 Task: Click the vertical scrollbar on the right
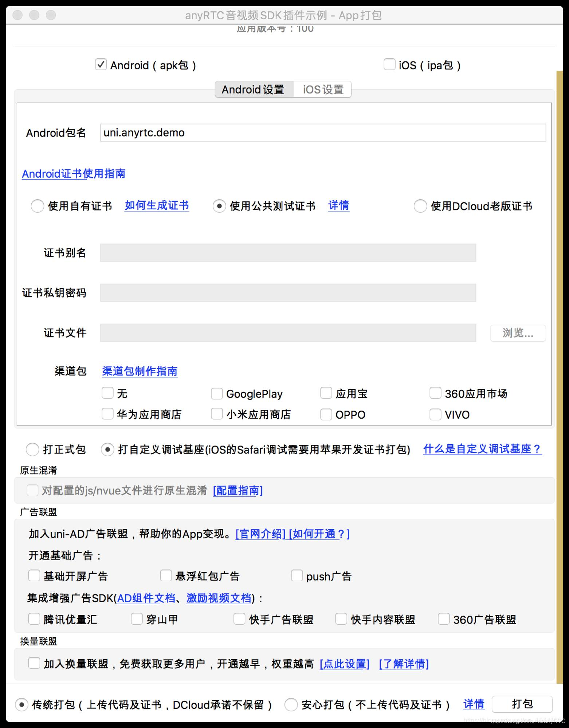pyautogui.click(x=560, y=377)
